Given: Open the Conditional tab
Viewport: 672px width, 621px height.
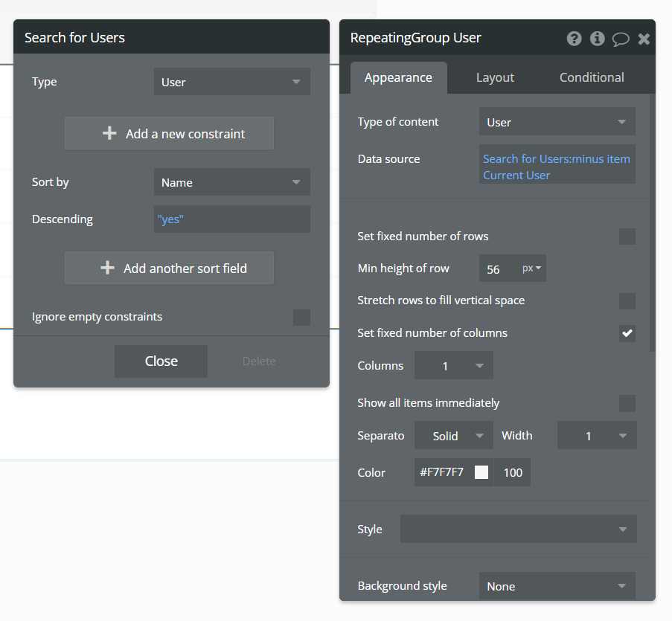Looking at the screenshot, I should 592,77.
